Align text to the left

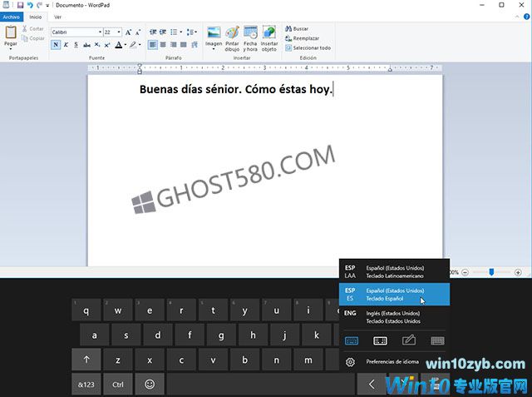[x=153, y=44]
